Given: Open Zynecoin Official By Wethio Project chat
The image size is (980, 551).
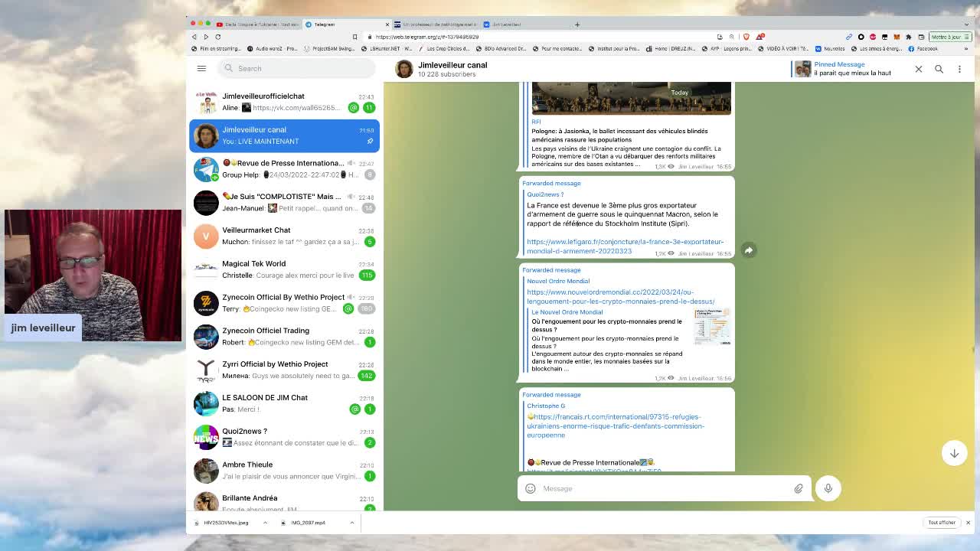Looking at the screenshot, I should pyautogui.click(x=284, y=302).
